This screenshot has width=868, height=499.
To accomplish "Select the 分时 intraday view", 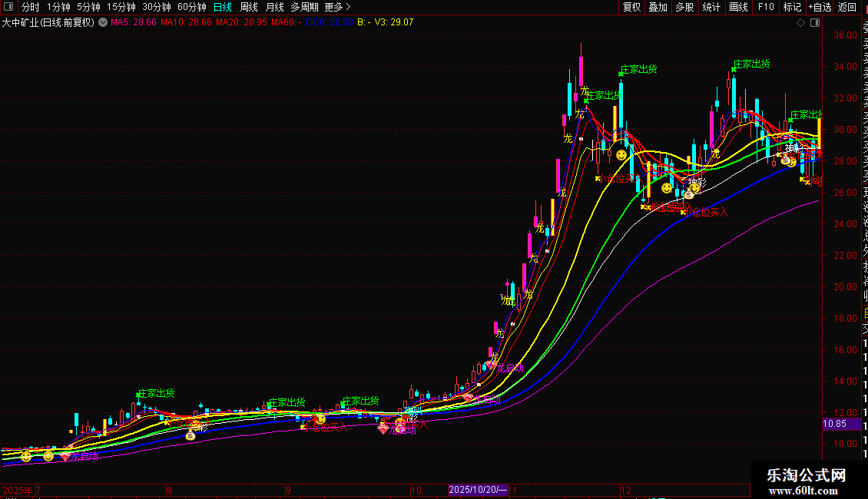I will coord(30,7).
